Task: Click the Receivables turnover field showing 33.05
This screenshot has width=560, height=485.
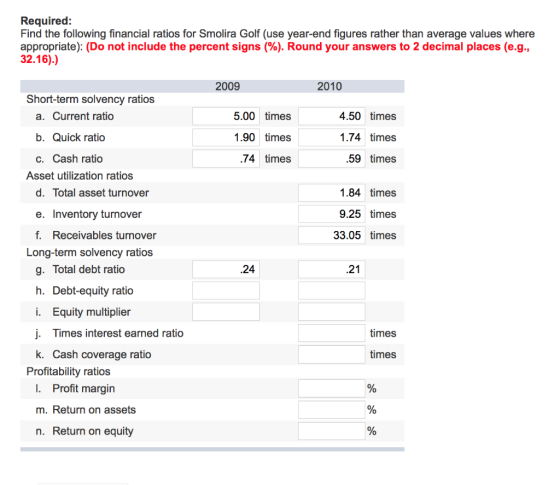Action: click(332, 235)
